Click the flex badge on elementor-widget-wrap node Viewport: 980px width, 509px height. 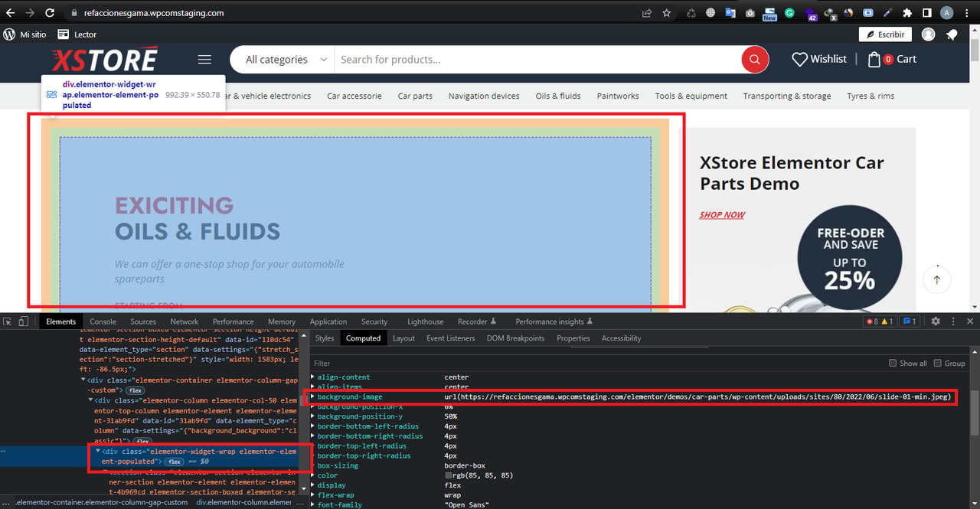pos(175,462)
